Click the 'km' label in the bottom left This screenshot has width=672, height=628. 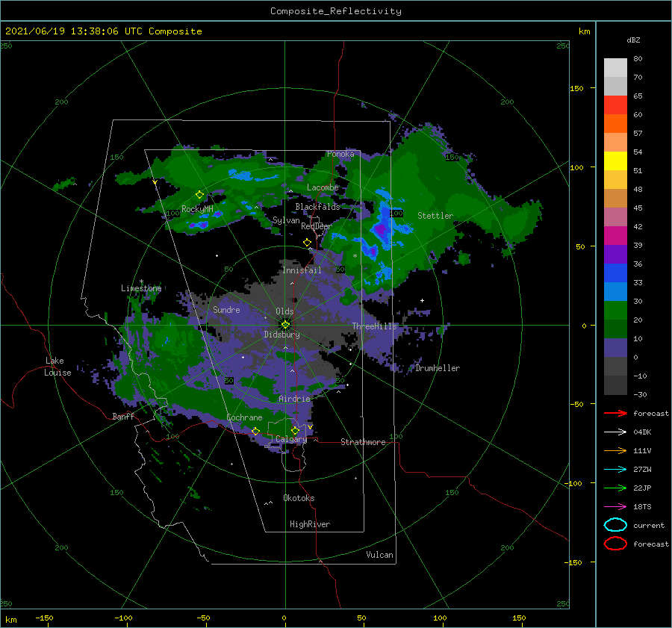pos(10,620)
